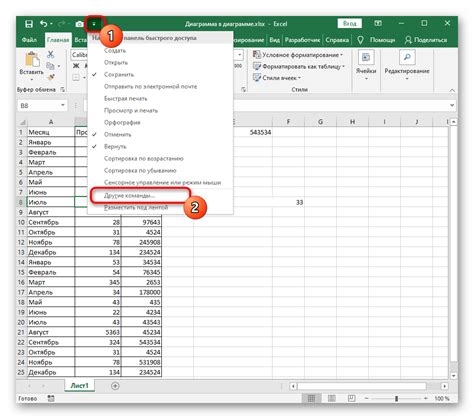The height and width of the screenshot is (419, 474).
Task: Click the add new sheet plus button
Action: pos(115,386)
